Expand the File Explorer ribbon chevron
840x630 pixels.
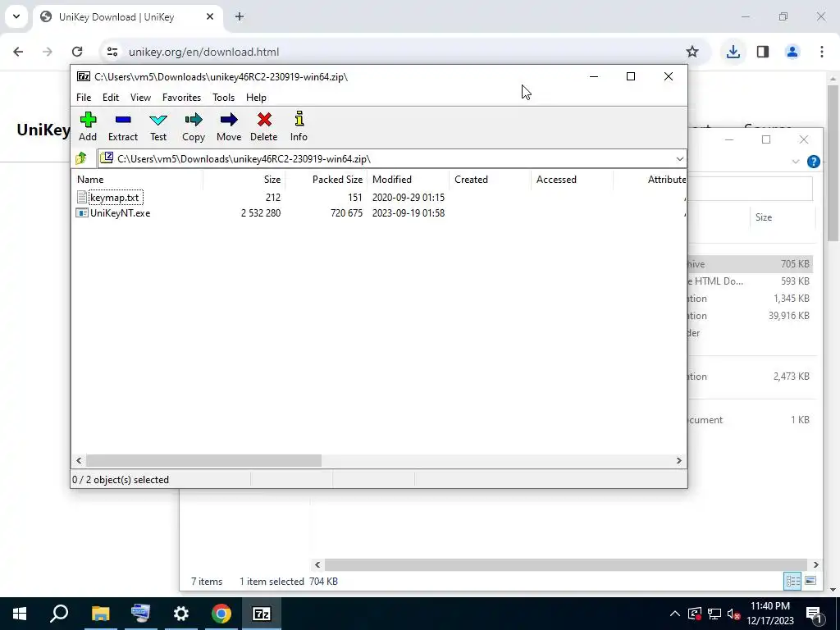pyautogui.click(x=796, y=162)
